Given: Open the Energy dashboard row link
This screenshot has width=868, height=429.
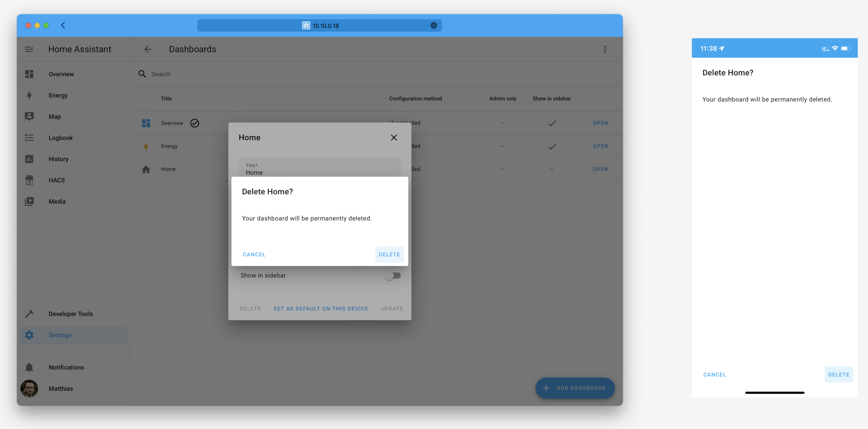Looking at the screenshot, I should (600, 146).
